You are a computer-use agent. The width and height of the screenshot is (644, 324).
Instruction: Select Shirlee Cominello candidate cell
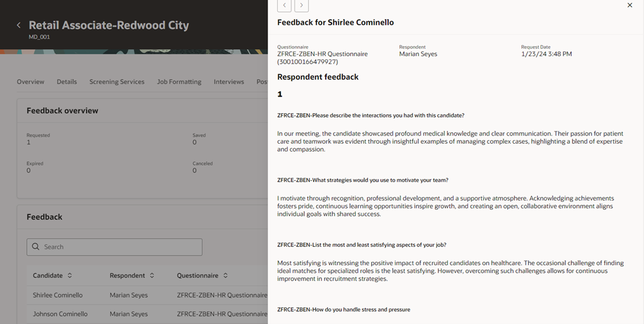coord(57,295)
